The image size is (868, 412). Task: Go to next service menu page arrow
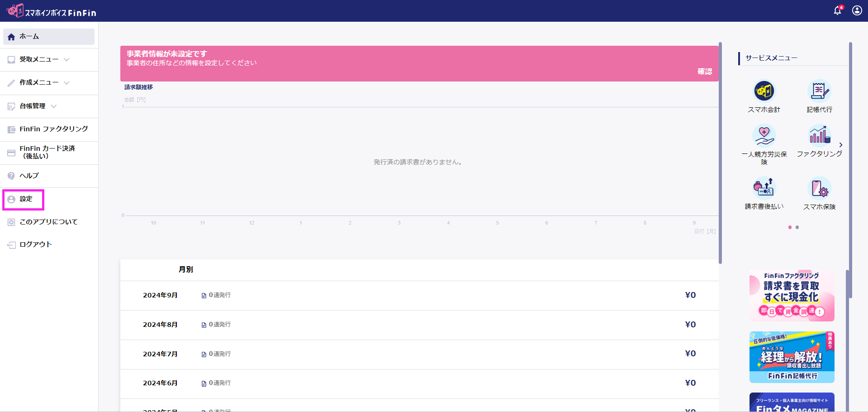coord(841,145)
